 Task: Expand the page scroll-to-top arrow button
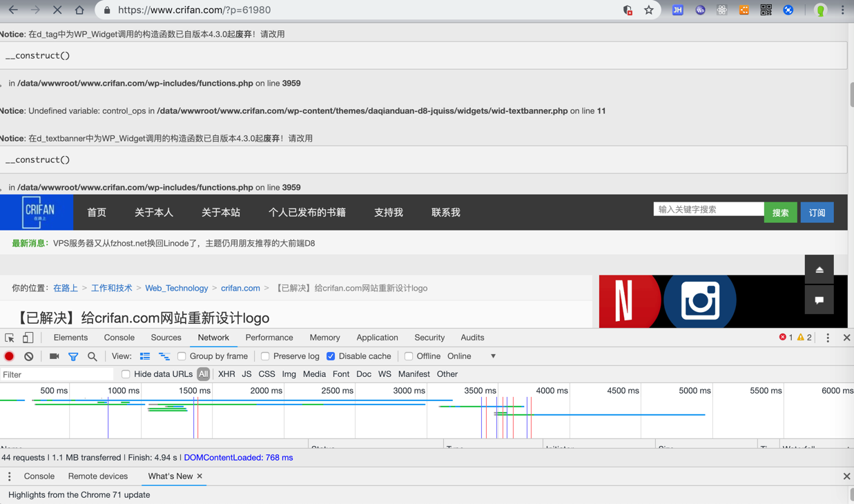pos(819,269)
